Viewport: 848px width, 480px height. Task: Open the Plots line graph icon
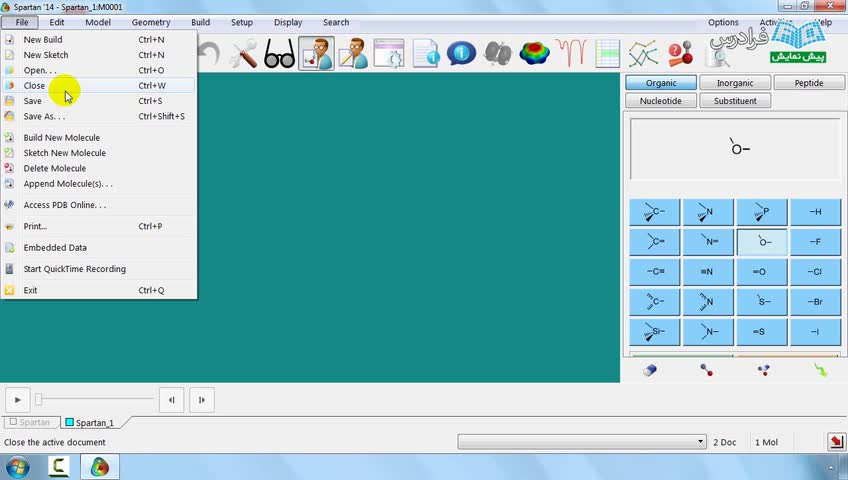coord(643,54)
